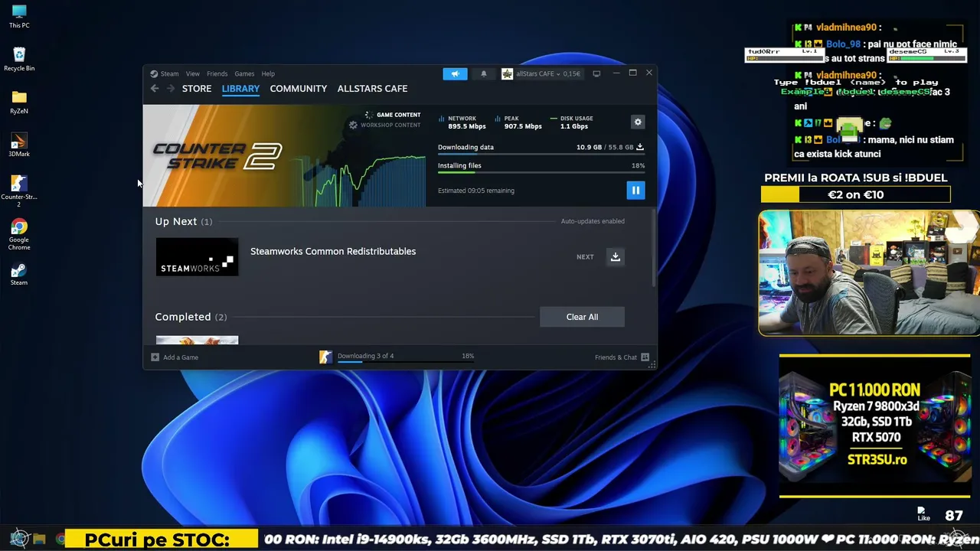Open the Steam menu in title bar
The width and height of the screenshot is (980, 551).
(169, 73)
